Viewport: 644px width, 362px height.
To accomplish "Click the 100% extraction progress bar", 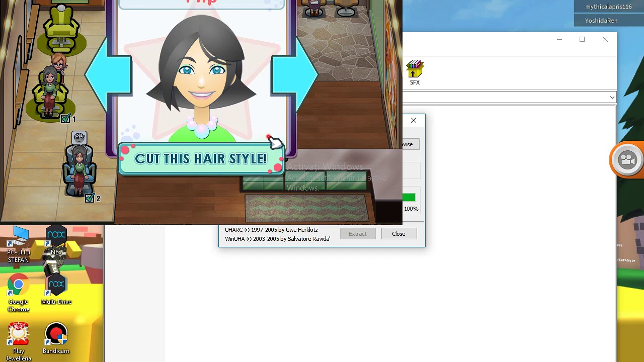I will click(409, 198).
